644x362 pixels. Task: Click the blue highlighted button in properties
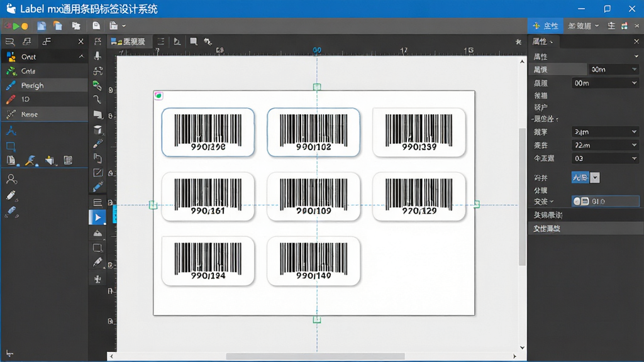[580, 178]
